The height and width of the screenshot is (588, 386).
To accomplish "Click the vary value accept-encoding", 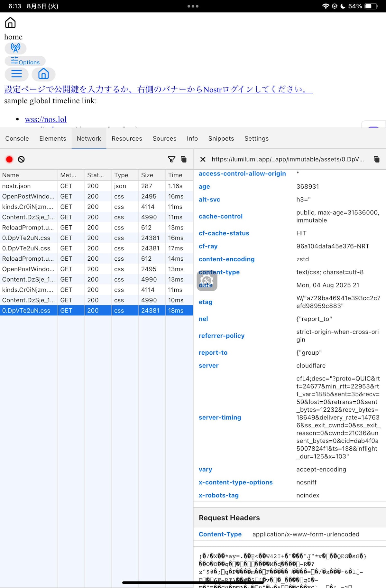I will pos(321,469).
